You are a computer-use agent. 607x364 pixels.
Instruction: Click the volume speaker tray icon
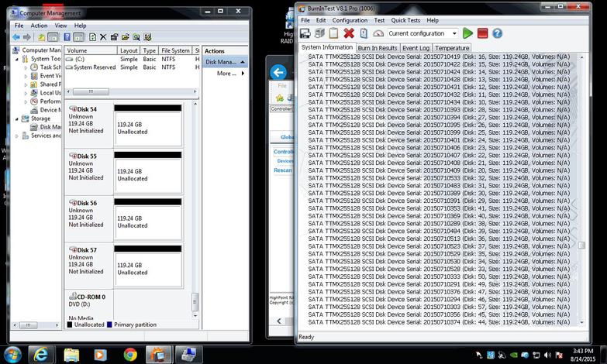pos(547,355)
